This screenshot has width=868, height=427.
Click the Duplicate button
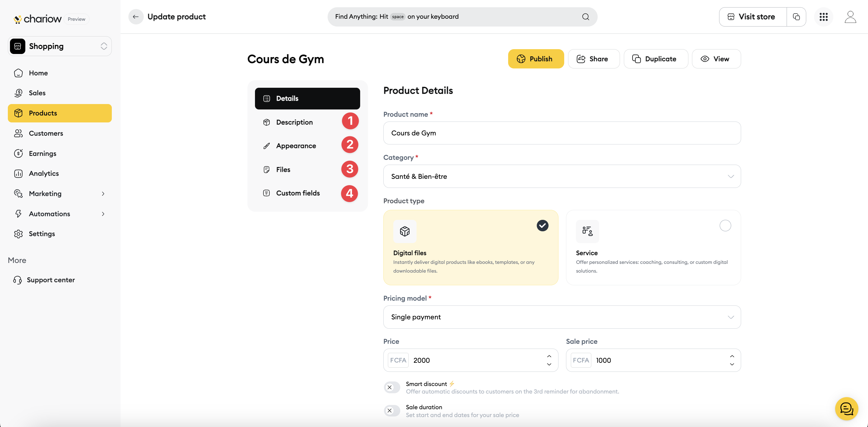[656, 59]
